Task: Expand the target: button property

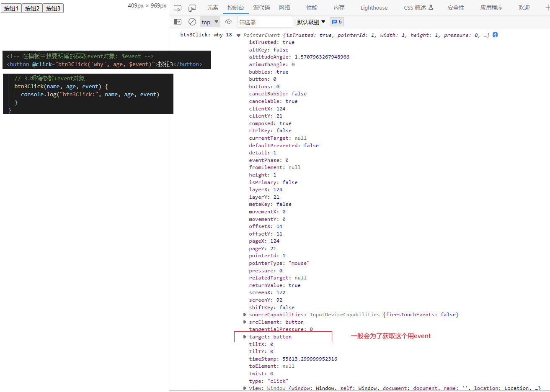Action: [x=245, y=337]
